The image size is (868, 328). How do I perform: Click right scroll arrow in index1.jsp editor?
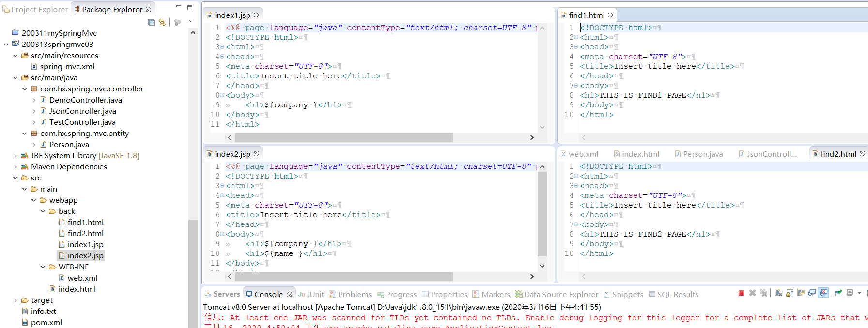click(532, 137)
